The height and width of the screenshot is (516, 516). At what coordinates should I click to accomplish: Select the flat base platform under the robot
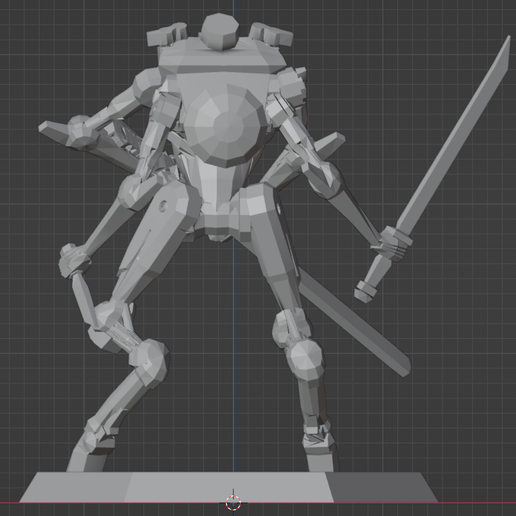click(228, 487)
